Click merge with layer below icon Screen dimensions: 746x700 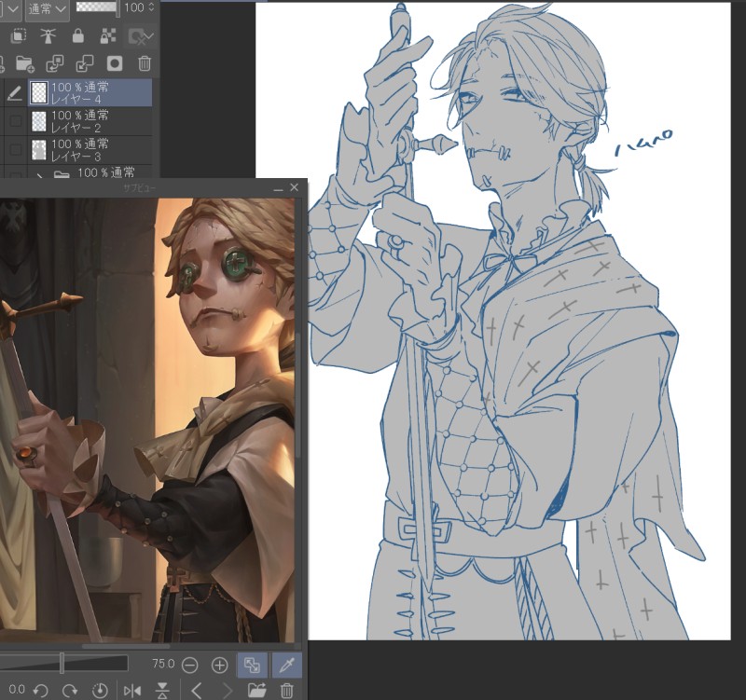85,63
